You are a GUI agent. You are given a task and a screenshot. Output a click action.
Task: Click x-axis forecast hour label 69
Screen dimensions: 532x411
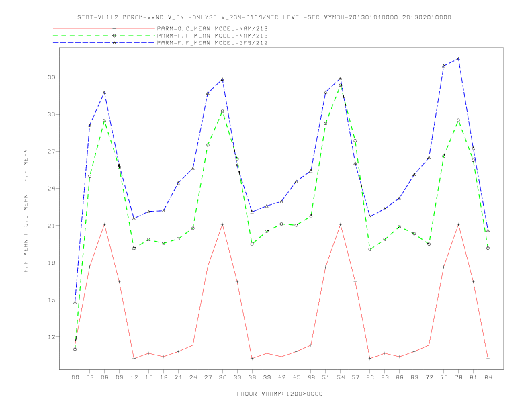point(414,377)
